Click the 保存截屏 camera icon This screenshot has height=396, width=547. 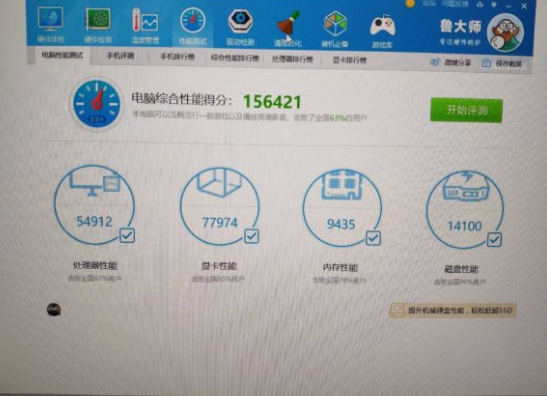[x=486, y=63]
